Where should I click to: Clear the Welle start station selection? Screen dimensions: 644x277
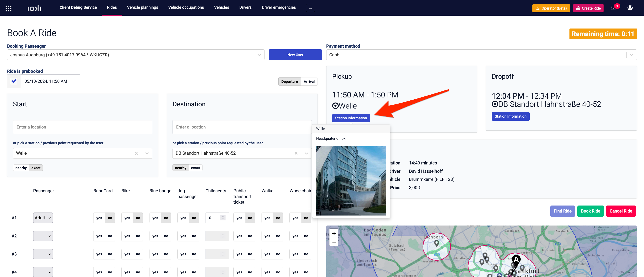tap(136, 153)
